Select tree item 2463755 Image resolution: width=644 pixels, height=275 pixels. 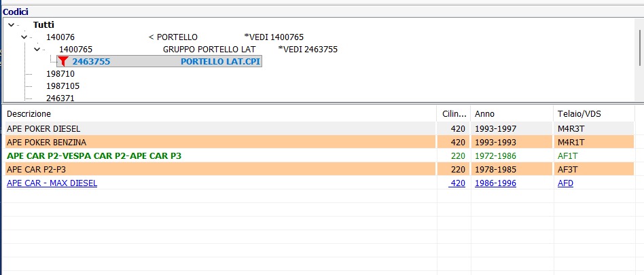tap(91, 62)
